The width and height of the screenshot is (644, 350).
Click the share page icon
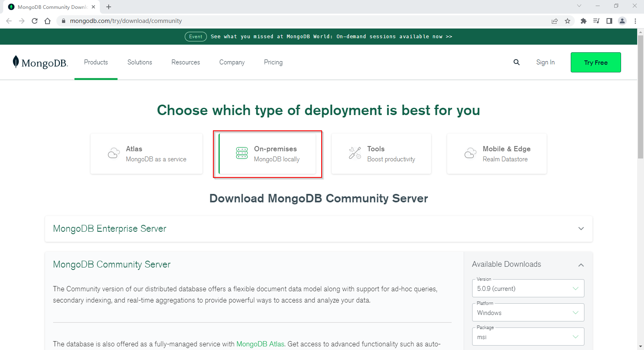point(555,21)
